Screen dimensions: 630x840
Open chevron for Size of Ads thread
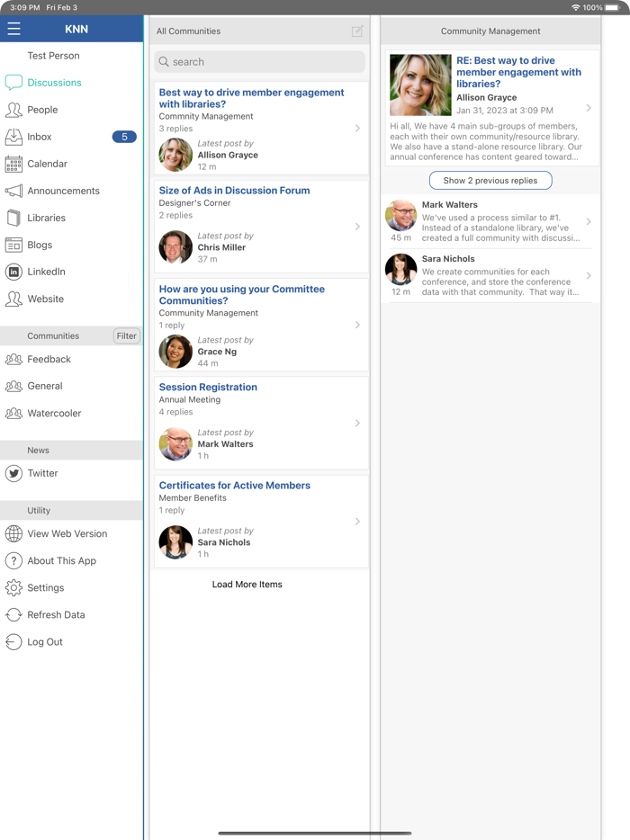click(x=357, y=227)
